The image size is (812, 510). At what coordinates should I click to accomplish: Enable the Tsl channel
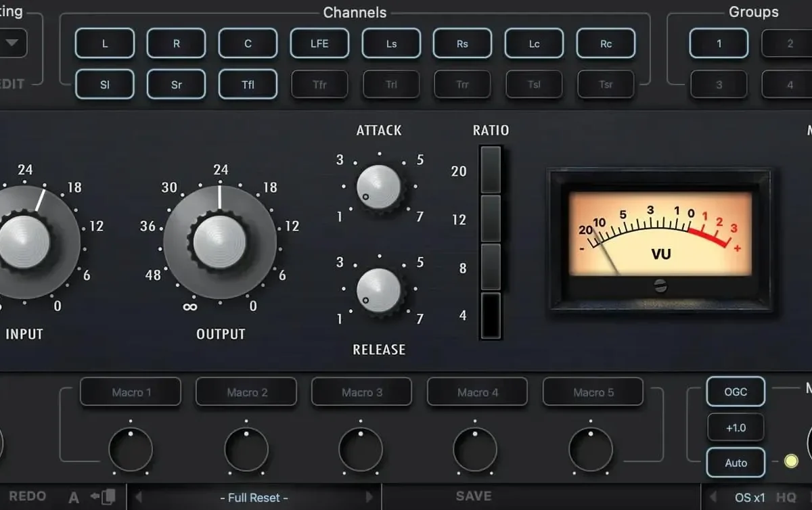click(534, 85)
